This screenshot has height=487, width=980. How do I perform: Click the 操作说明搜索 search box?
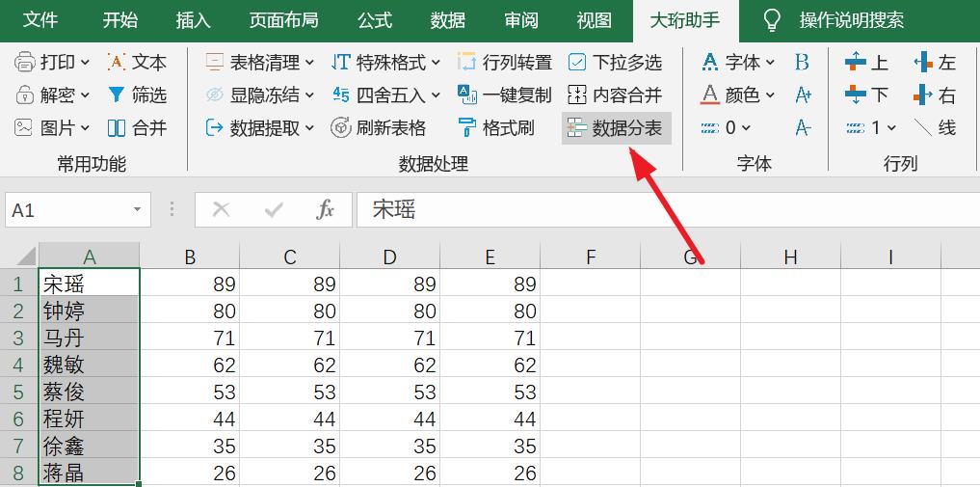pos(851,20)
